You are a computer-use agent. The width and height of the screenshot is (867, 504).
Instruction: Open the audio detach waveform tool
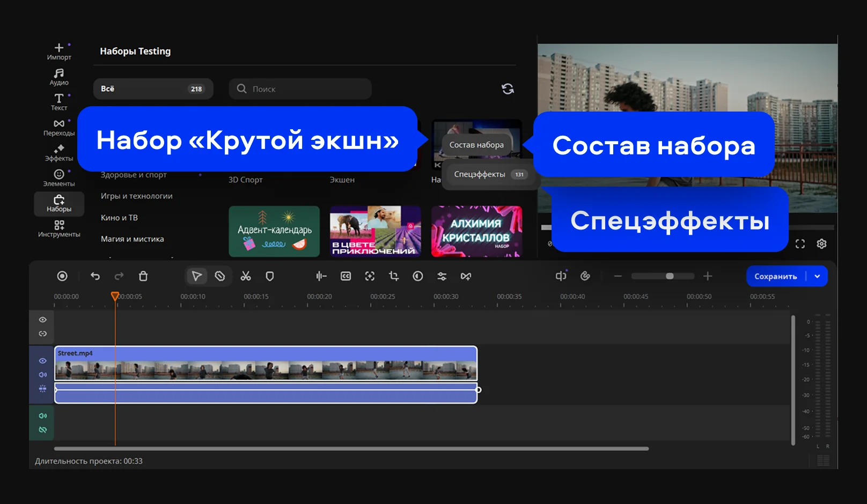pyautogui.click(x=321, y=276)
